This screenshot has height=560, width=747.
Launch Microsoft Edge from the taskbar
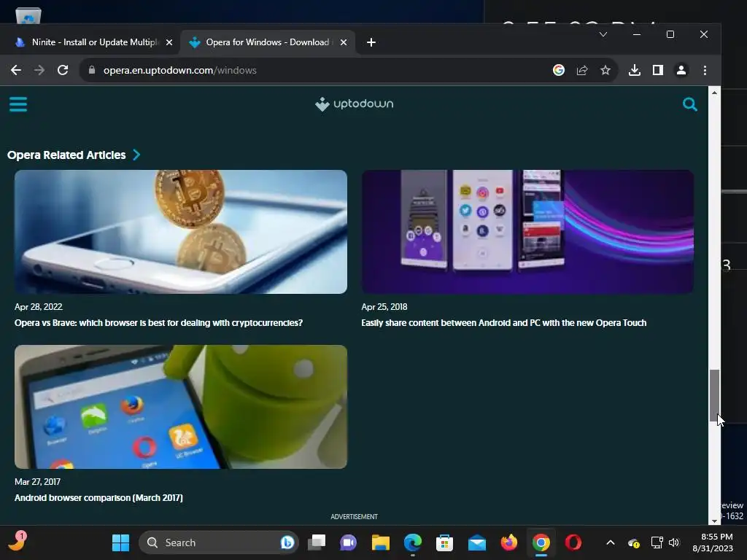coord(413,542)
